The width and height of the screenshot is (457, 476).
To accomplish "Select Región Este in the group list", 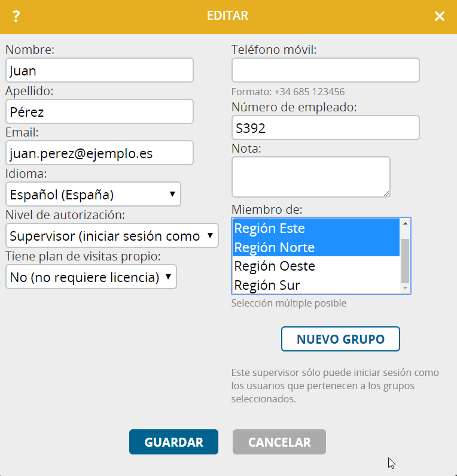I will coord(316,228).
